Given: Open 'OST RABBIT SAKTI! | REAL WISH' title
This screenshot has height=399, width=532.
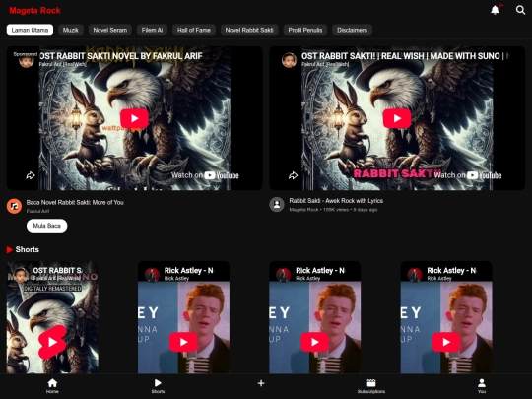Looking at the screenshot, I should [405, 56].
